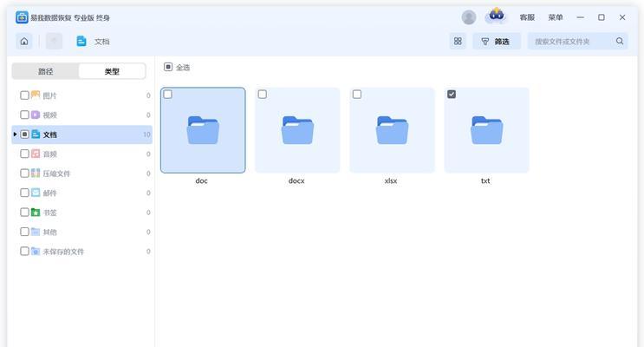Open the 压缩文件 category label
This screenshot has height=347, width=644.
[56, 173]
